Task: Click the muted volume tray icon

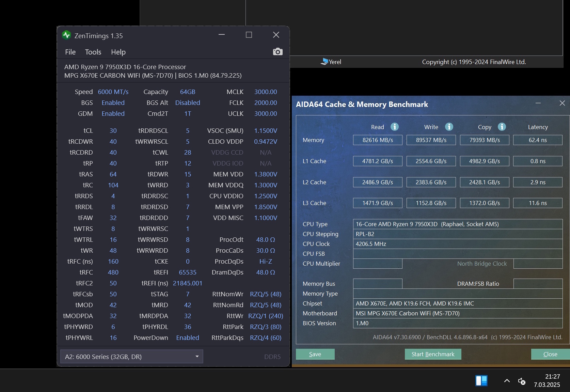Action: tap(522, 381)
